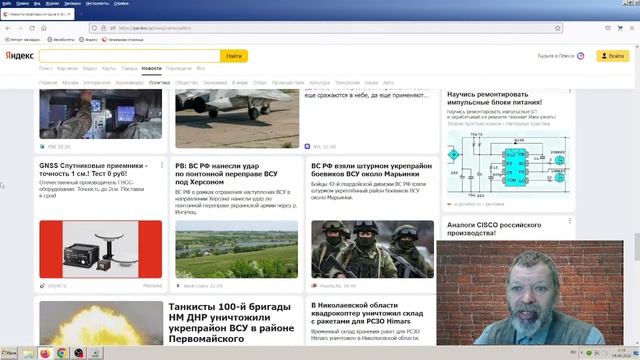Select the Общество news category
Image resolution: width=640 pixels, height=360 pixels.
186,83
